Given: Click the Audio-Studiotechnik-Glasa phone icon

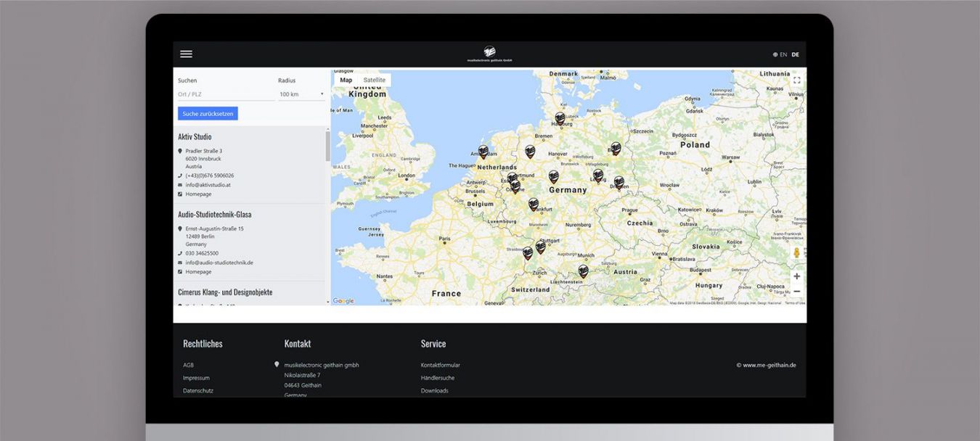Looking at the screenshot, I should pyautogui.click(x=180, y=253).
